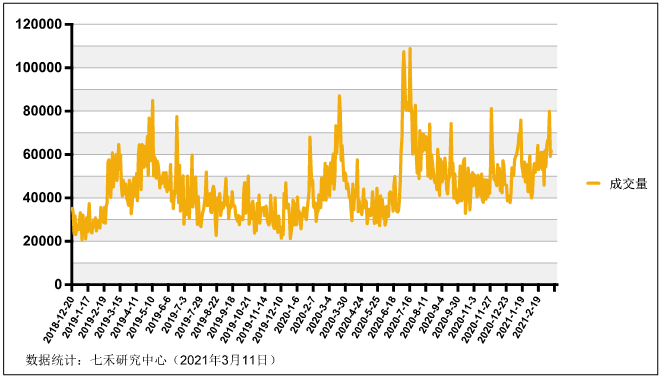Click the 80000 y-axis label
The height and width of the screenshot is (379, 660).
click(43, 111)
